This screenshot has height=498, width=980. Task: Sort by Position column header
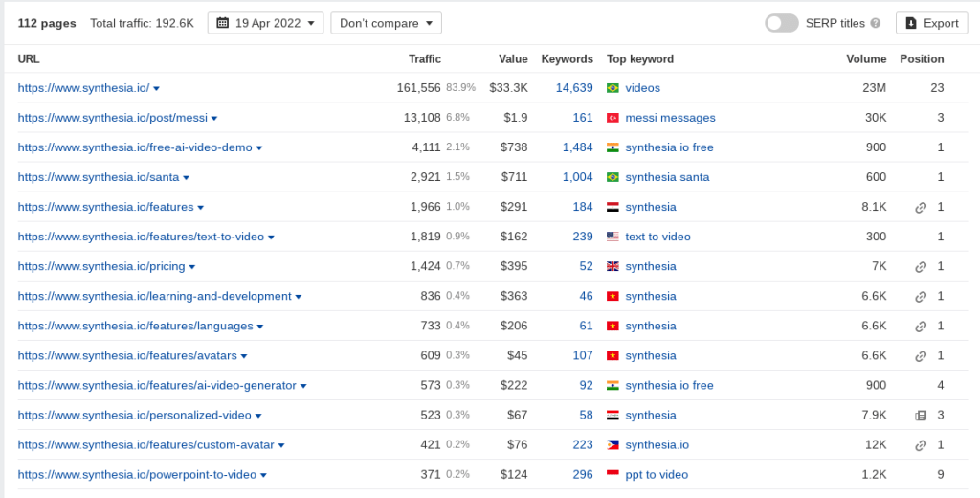click(x=922, y=58)
